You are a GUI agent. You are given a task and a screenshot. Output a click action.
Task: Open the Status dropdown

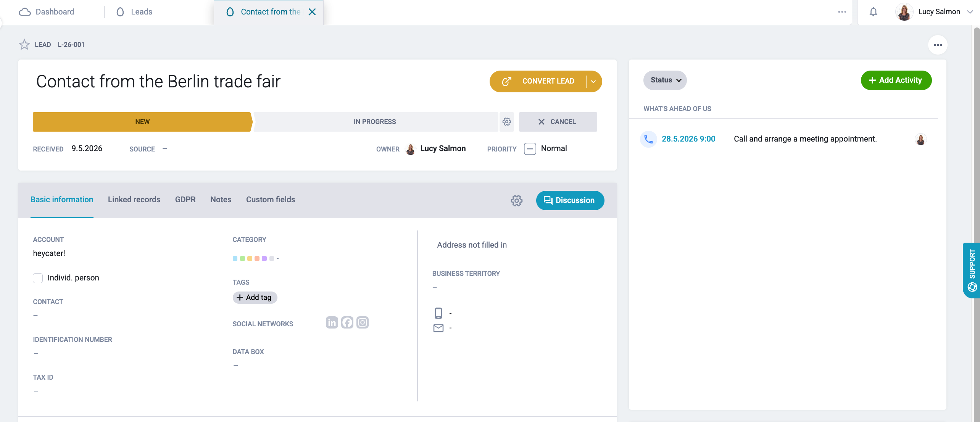[x=665, y=80]
